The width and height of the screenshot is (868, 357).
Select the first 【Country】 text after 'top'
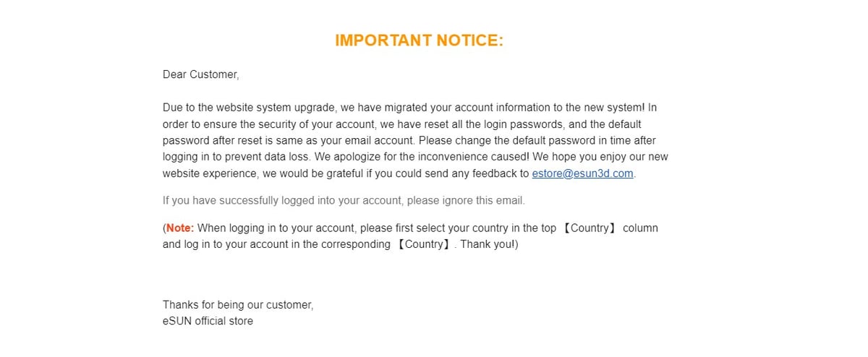pyautogui.click(x=590, y=228)
